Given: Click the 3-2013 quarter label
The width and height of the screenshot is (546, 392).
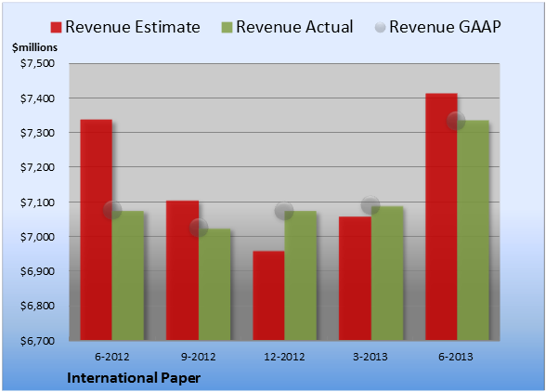Looking at the screenshot, I should pyautogui.click(x=370, y=357).
